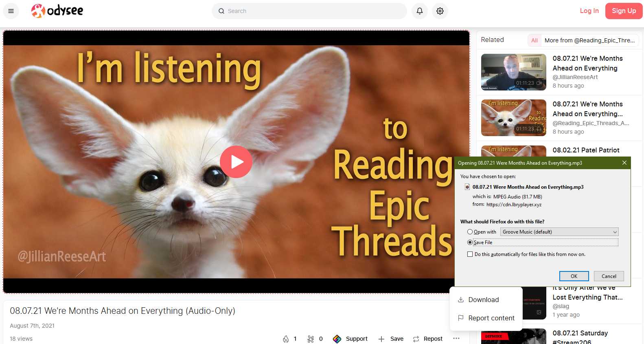Expand the Groove Music (default) dropdown
The height and width of the screenshot is (344, 644).
[x=559, y=232]
